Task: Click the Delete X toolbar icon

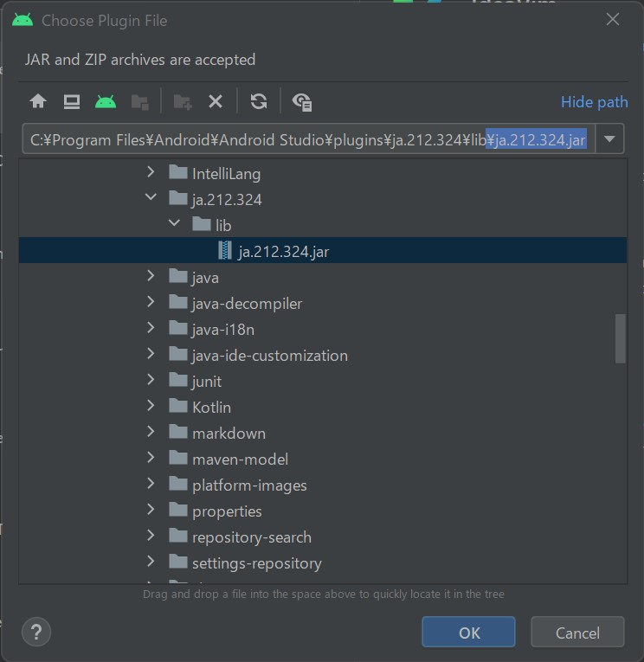Action: 216,102
